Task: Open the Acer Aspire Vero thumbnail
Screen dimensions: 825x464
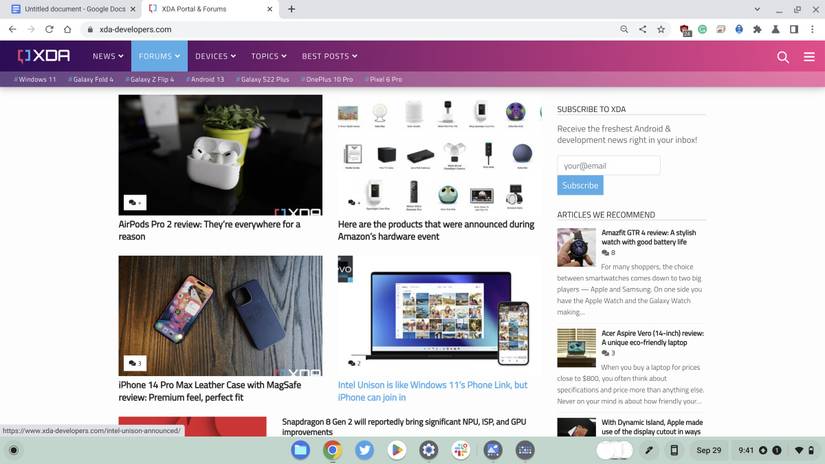Action: (x=576, y=348)
